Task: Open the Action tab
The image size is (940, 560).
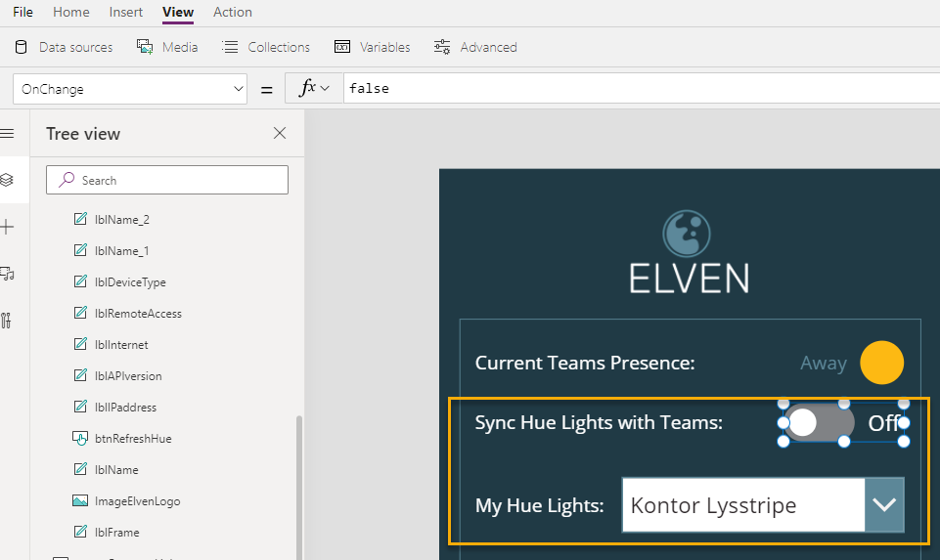Action: [233, 12]
